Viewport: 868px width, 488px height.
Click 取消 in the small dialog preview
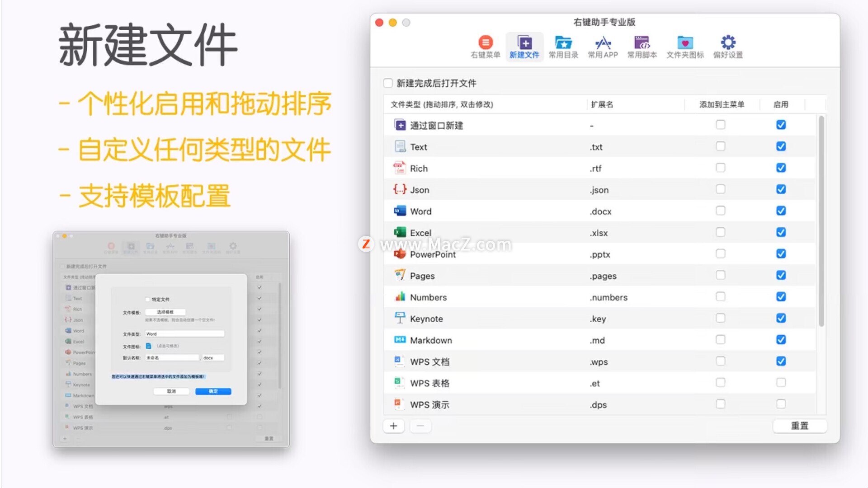pos(171,391)
